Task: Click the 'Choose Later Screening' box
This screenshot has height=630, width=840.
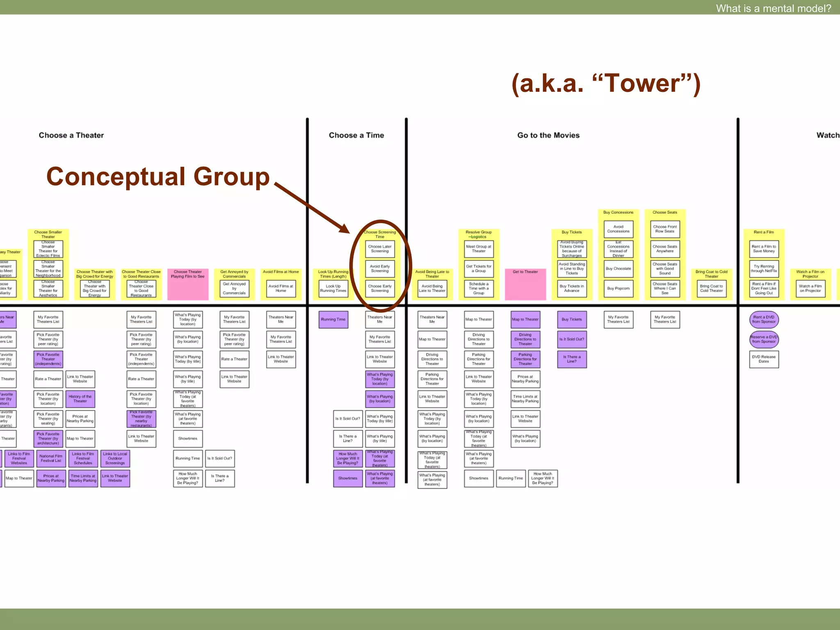Action: pos(380,249)
